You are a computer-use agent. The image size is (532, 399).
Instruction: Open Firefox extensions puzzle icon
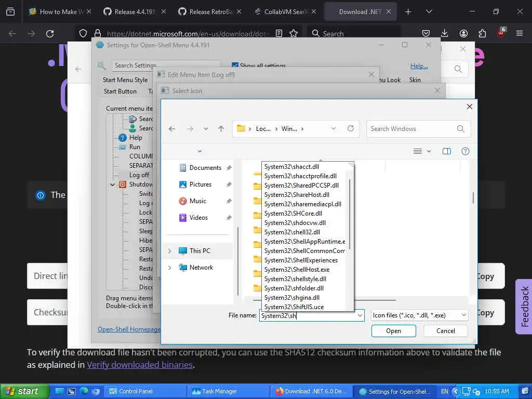click(482, 33)
